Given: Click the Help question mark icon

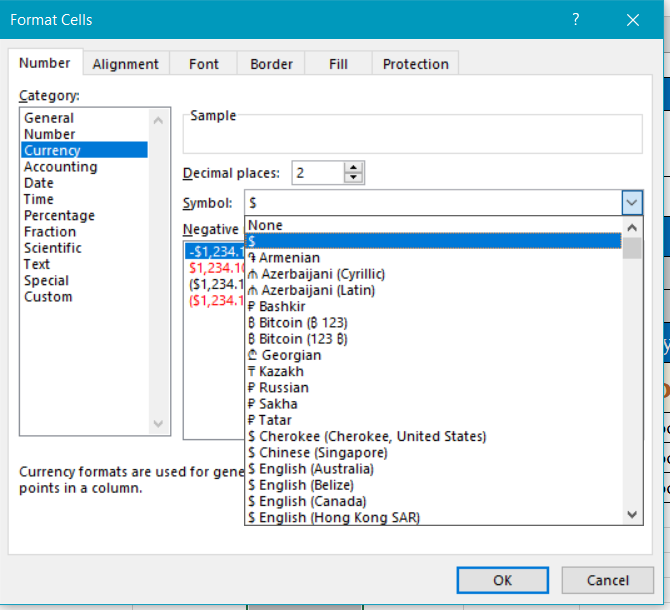Looking at the screenshot, I should click(x=576, y=19).
